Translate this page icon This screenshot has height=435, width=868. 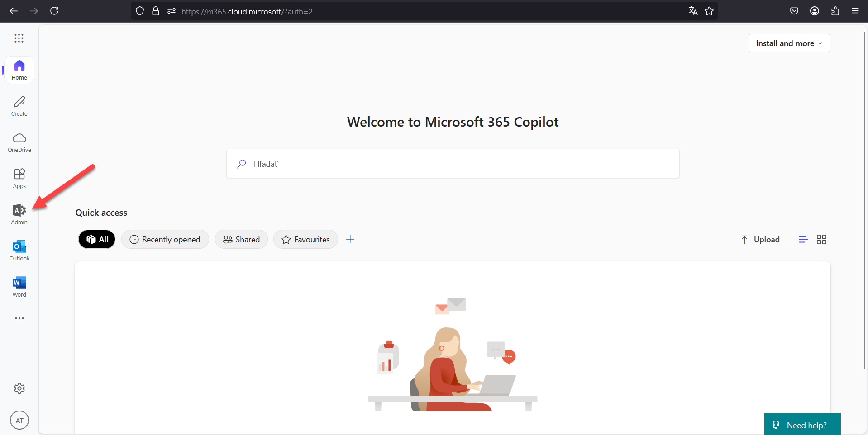tap(693, 11)
